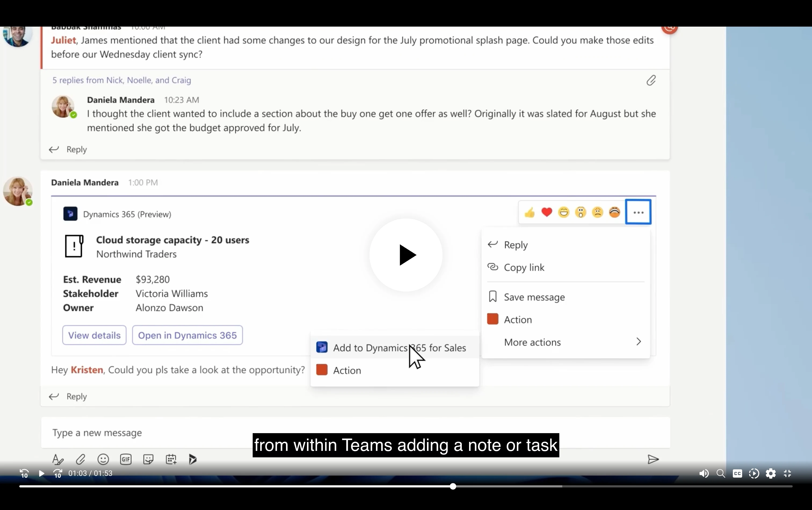Open the GIF picker
Image resolution: width=812 pixels, height=510 pixels.
coord(126,459)
